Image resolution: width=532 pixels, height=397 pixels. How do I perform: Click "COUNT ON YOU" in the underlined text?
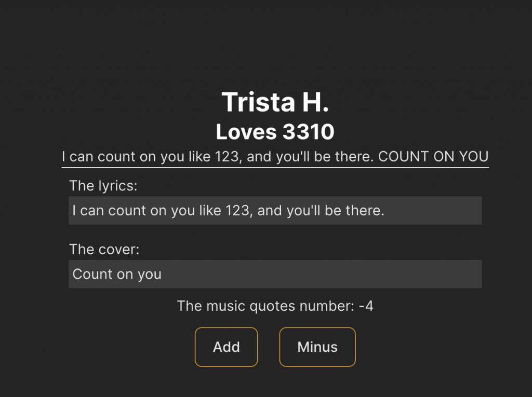coord(433,157)
